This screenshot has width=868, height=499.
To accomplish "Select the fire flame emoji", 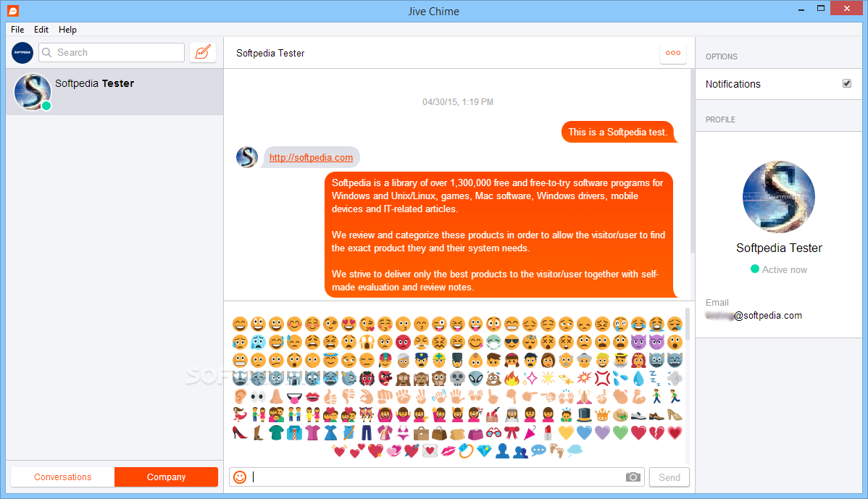I will click(x=512, y=378).
